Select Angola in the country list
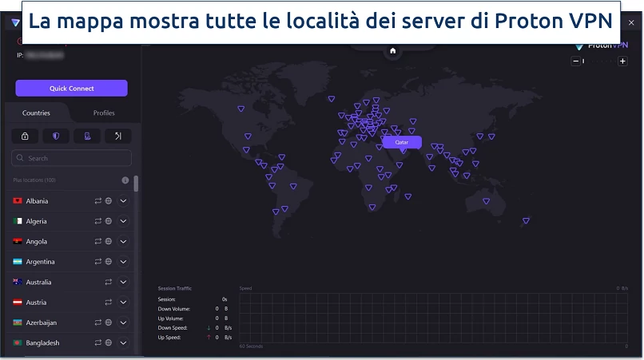Viewport: 644px width, 360px height. click(x=37, y=241)
